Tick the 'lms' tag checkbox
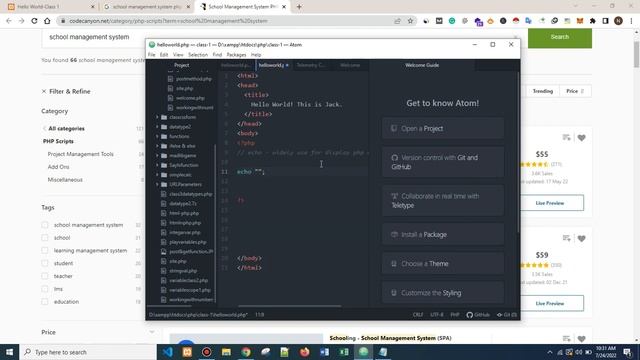The height and width of the screenshot is (360, 640). [x=45, y=289]
